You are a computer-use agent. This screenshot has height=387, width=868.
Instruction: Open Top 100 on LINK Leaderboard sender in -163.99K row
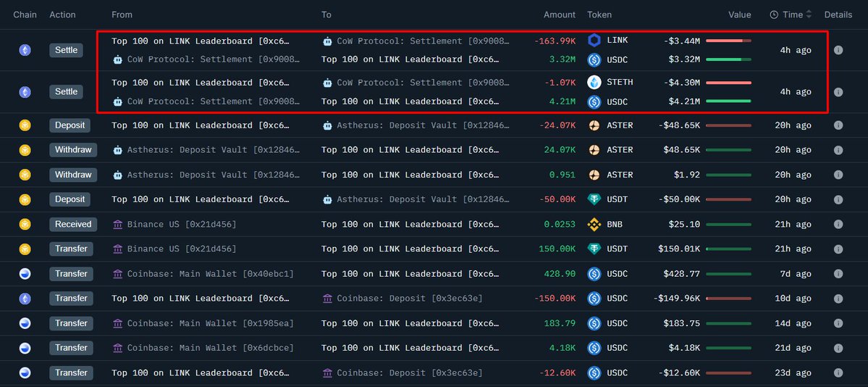pos(201,41)
